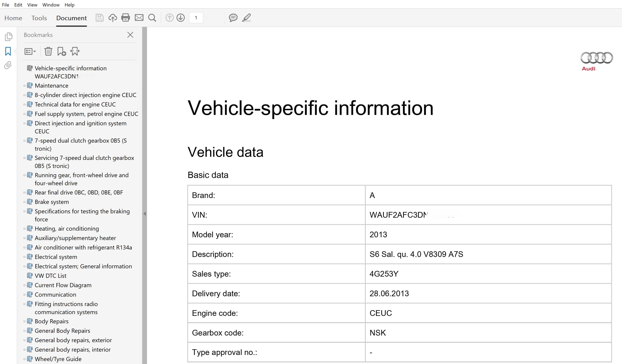Open the VW DTC List bookmark
This screenshot has height=364, width=622.
pos(51,276)
